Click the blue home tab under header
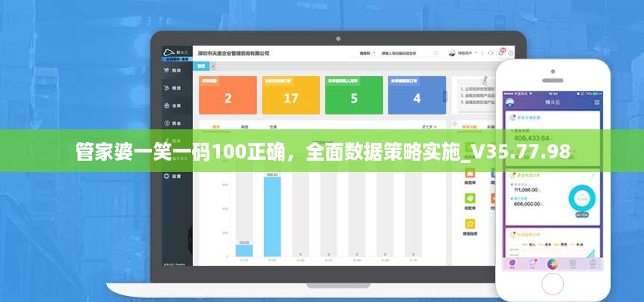Image resolution: width=644 pixels, height=302 pixels. 202,66
